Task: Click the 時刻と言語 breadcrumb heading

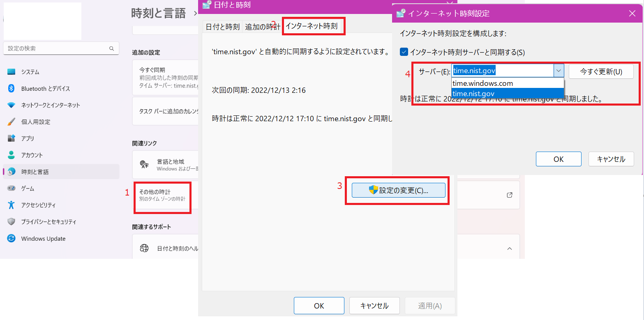Action: pos(159,14)
